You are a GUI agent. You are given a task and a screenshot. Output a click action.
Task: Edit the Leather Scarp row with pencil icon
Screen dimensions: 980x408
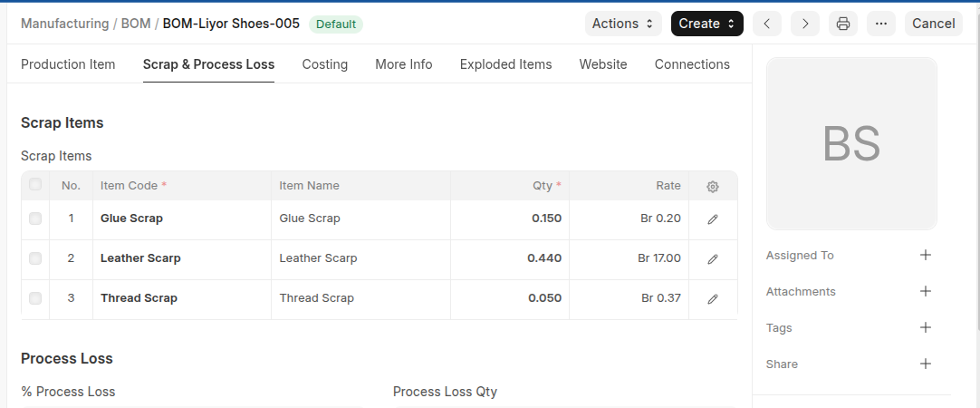pyautogui.click(x=713, y=259)
